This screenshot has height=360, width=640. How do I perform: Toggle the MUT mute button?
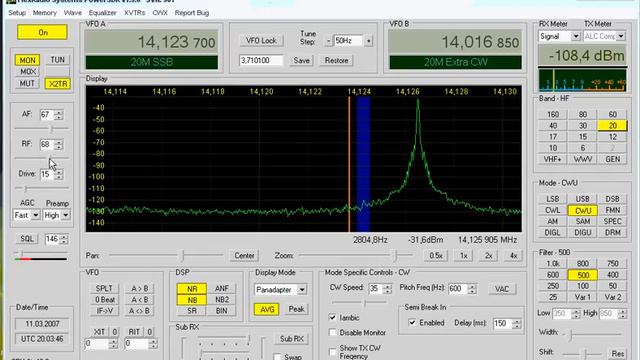(27, 83)
